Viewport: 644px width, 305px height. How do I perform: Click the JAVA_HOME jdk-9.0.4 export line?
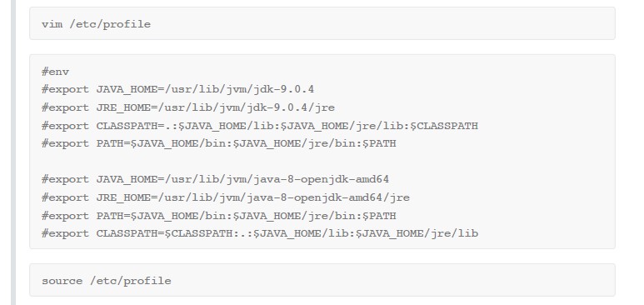click(x=177, y=90)
